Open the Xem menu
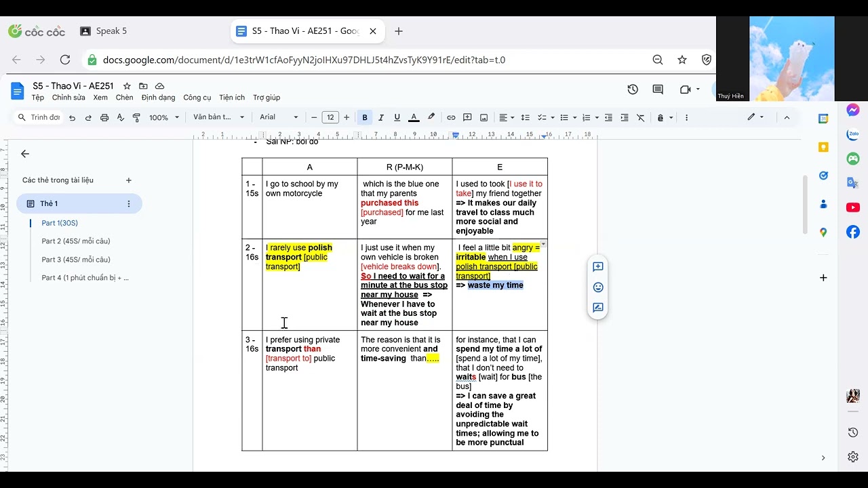Image resolution: width=868 pixels, height=488 pixels. click(x=100, y=98)
